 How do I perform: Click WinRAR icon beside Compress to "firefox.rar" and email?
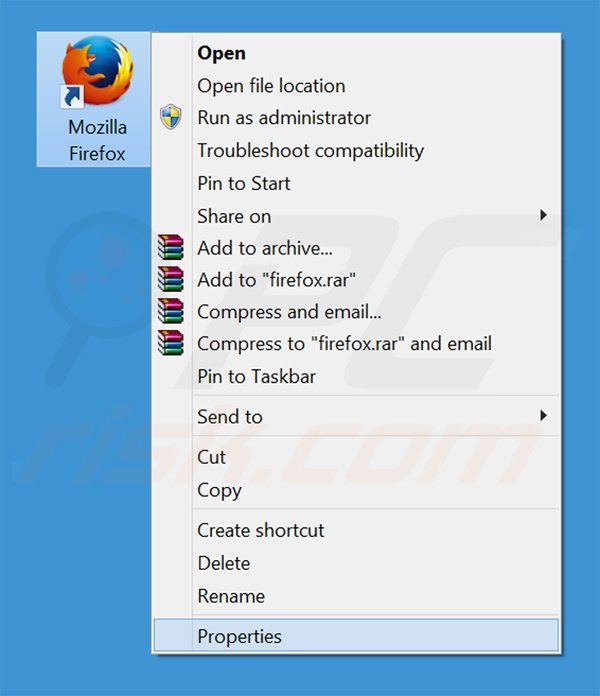click(171, 344)
